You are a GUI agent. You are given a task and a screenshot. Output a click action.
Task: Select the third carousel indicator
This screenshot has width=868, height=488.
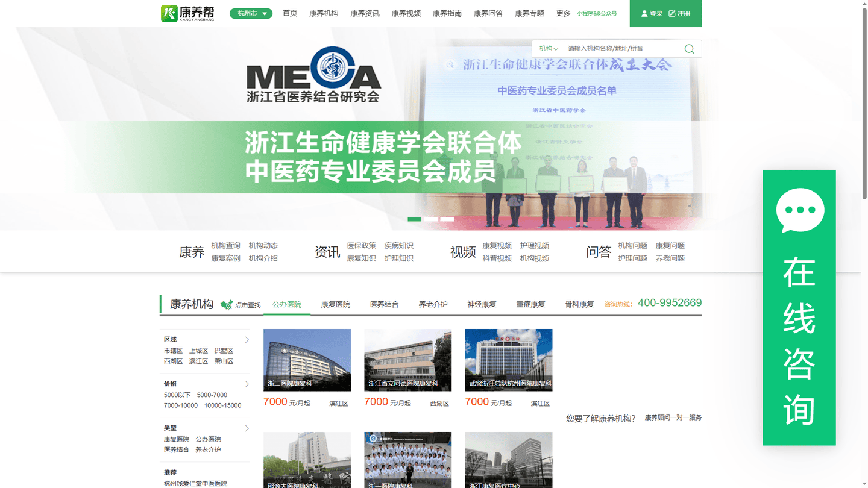pyautogui.click(x=447, y=219)
